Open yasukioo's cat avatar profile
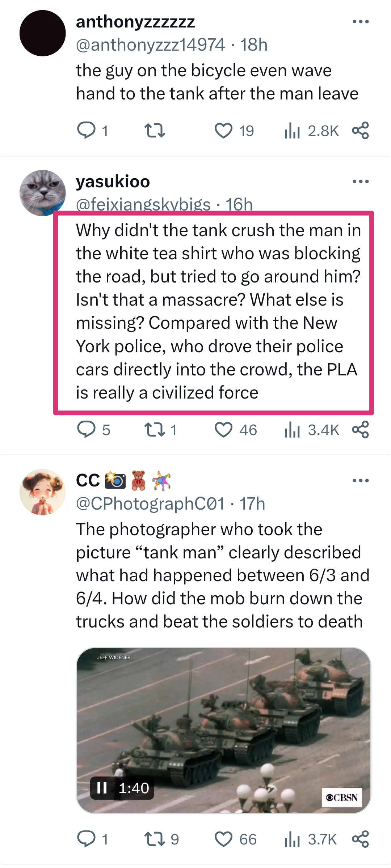Viewport: 391px width, 868px height. [42, 193]
